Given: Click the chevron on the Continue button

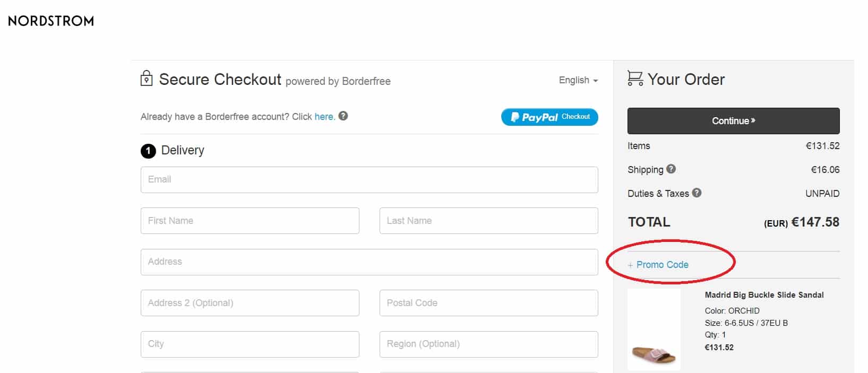Looking at the screenshot, I should point(752,120).
